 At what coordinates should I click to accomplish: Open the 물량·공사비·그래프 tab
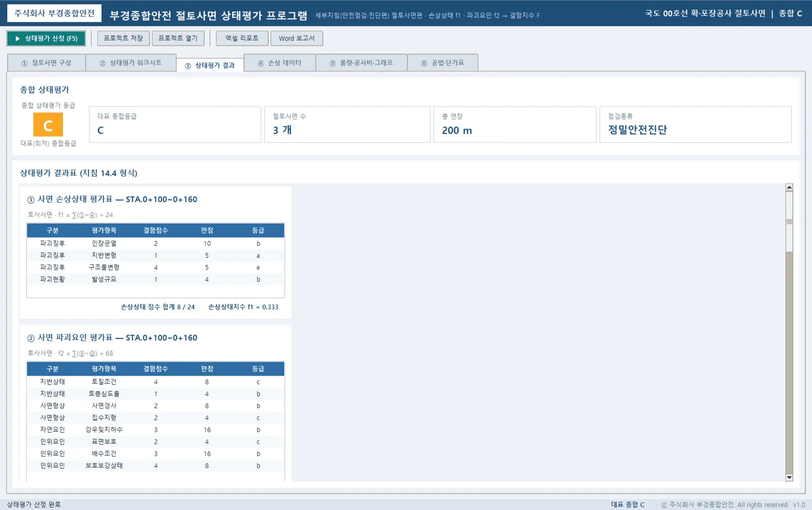click(x=362, y=63)
